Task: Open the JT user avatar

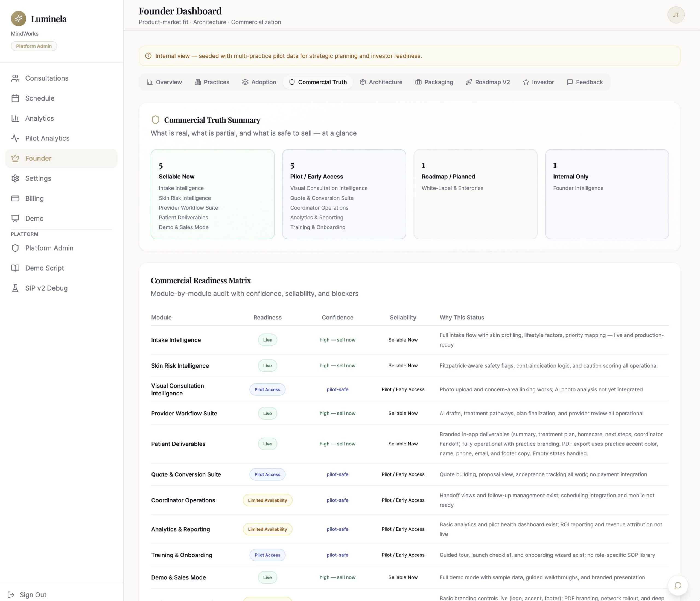Action: click(x=676, y=15)
